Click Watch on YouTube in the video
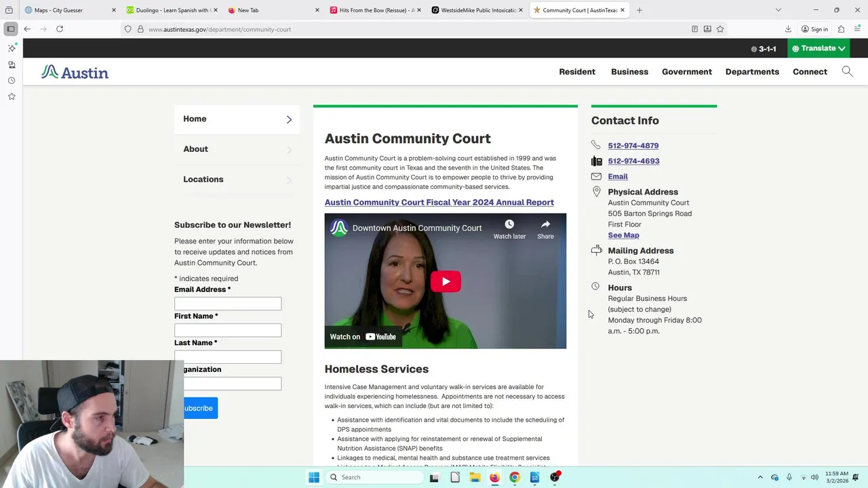 [363, 337]
